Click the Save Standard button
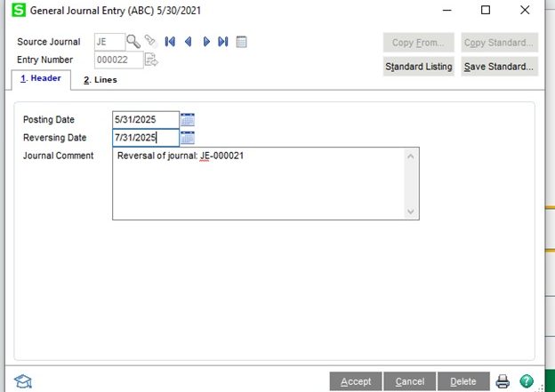 coord(499,67)
